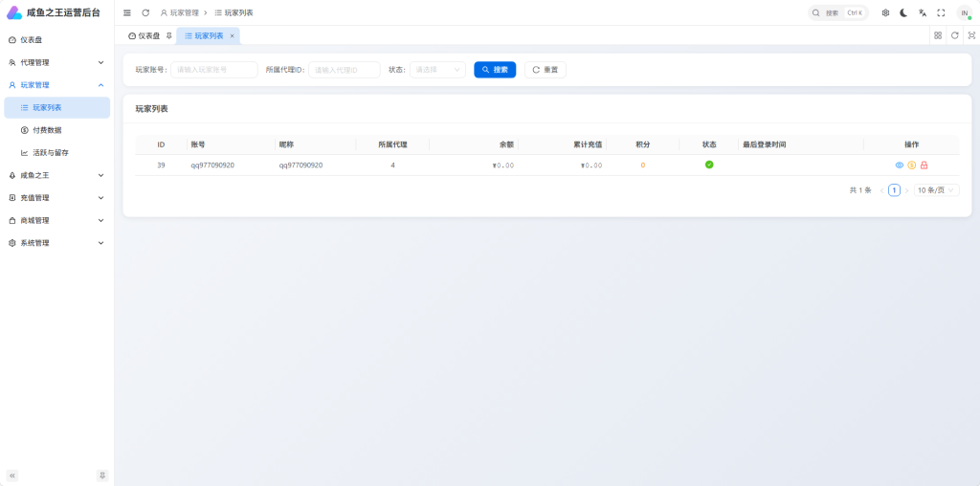View player details with the eye icon
The width and height of the screenshot is (980, 486).
pos(900,165)
